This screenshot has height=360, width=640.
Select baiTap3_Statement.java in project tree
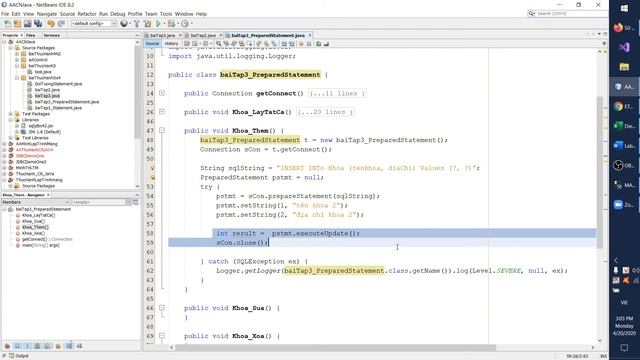click(x=58, y=108)
